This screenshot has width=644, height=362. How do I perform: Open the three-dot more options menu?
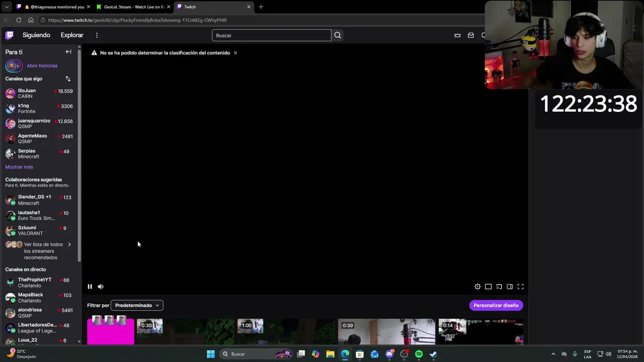pos(97,35)
